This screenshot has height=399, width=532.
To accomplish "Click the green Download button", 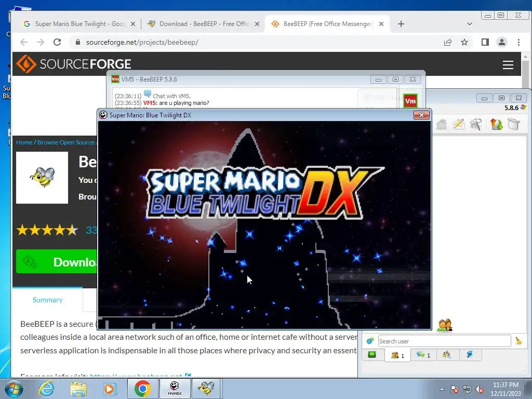I will (56, 262).
